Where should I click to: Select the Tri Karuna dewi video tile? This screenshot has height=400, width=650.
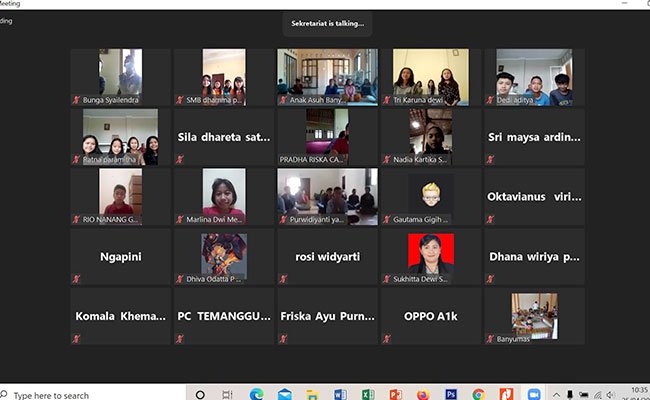point(430,76)
